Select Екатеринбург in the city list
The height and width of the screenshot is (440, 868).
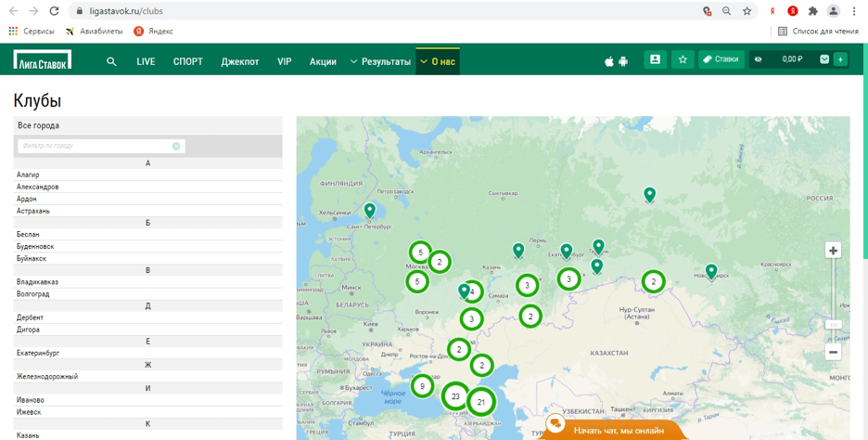(38, 353)
